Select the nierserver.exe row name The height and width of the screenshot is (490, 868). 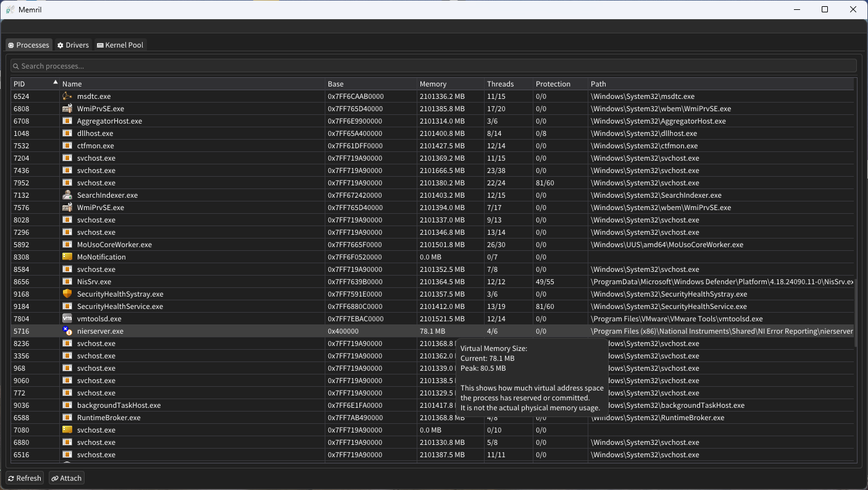click(x=100, y=331)
